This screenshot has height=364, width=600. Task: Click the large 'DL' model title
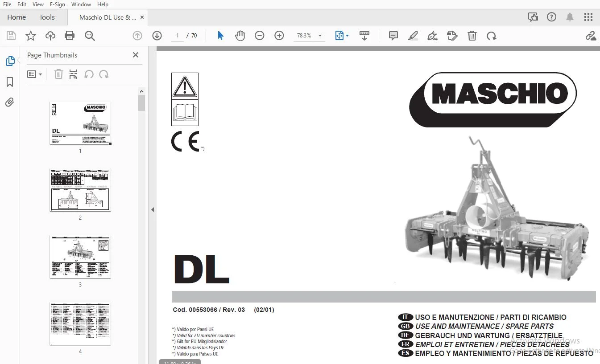tap(201, 269)
